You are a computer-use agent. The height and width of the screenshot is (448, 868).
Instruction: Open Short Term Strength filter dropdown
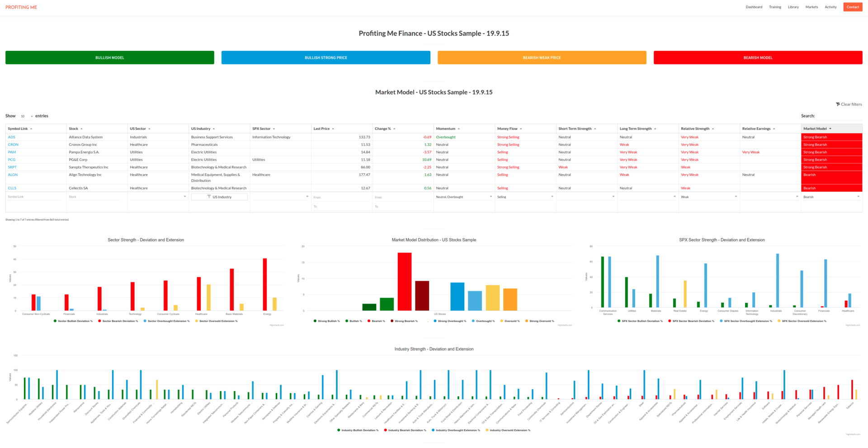(x=586, y=197)
